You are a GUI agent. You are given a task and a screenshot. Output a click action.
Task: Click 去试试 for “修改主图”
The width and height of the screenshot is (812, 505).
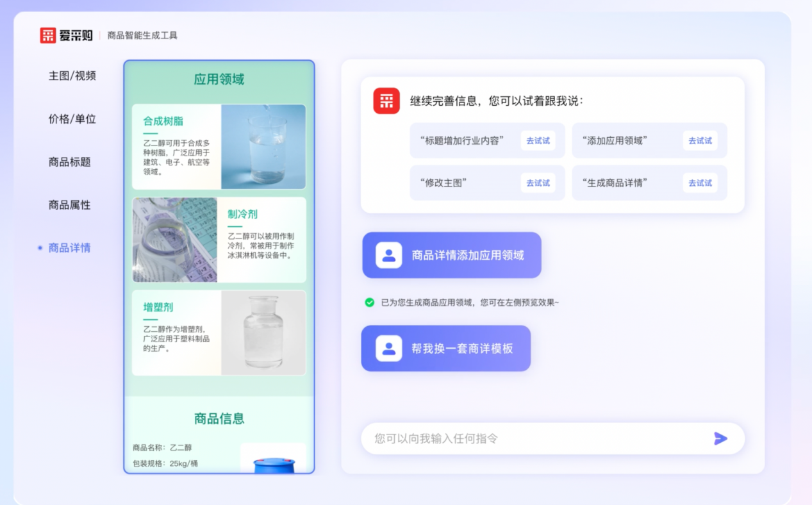pos(538,183)
